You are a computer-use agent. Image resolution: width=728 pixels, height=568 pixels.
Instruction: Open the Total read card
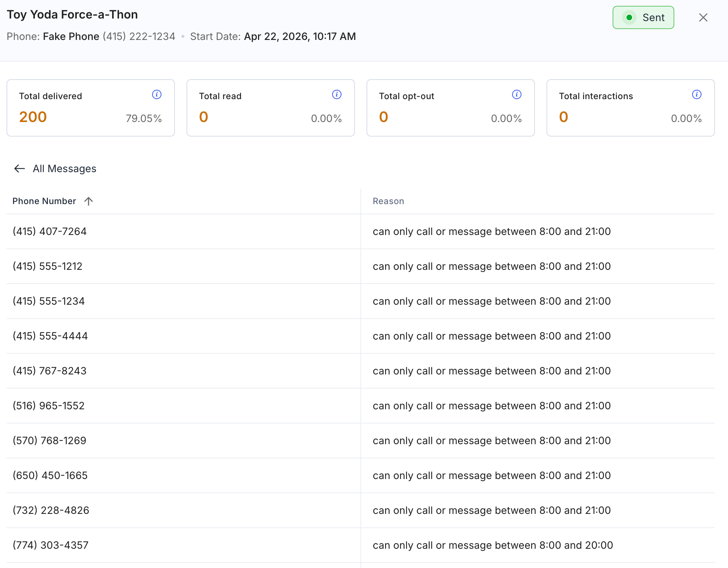pos(271,108)
